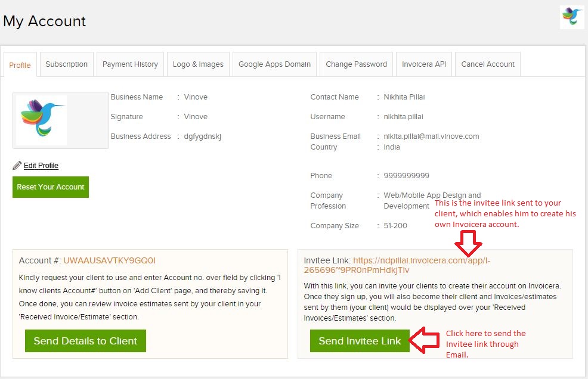This screenshot has height=379, width=588.
Task: Click the Reset Your Account button
Action: [x=51, y=187]
